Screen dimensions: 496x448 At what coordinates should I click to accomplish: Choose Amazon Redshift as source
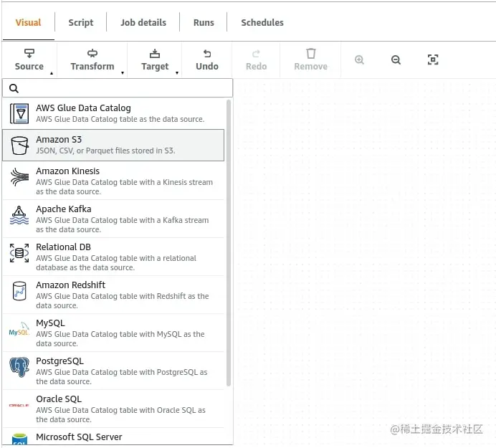click(x=113, y=295)
